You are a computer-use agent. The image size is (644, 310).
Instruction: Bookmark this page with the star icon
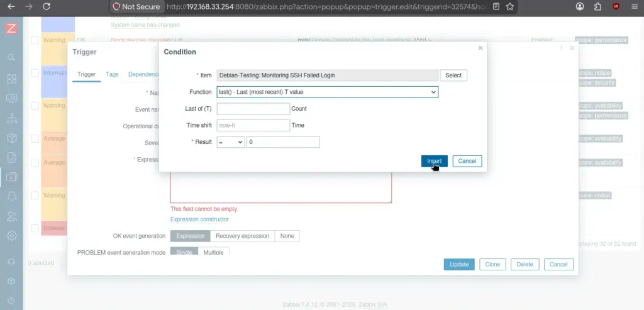click(x=509, y=6)
